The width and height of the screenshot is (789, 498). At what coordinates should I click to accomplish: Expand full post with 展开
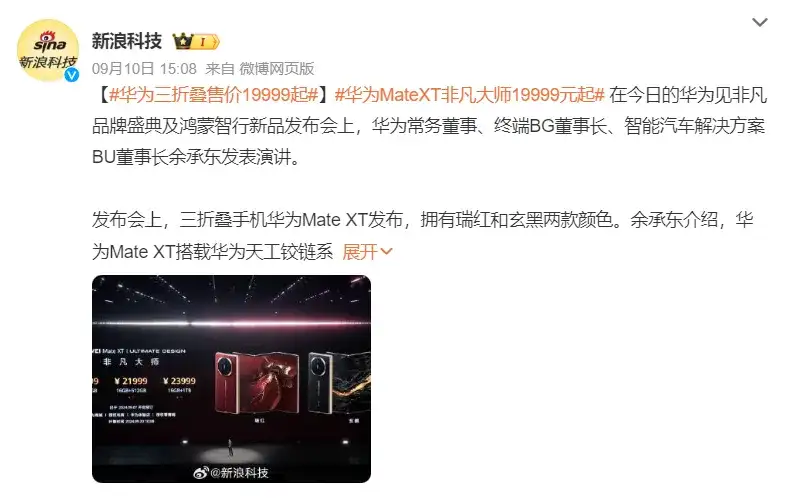click(360, 252)
